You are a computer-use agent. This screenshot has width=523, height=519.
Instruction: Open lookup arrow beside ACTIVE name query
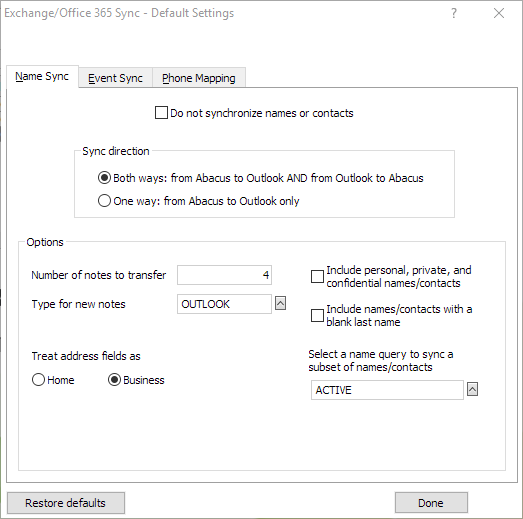[472, 389]
